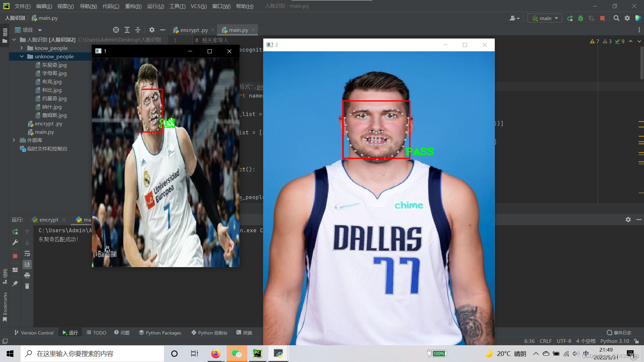Screen dimensions: 644x362
Task: Stop the running process via red square
Action: pos(602,18)
